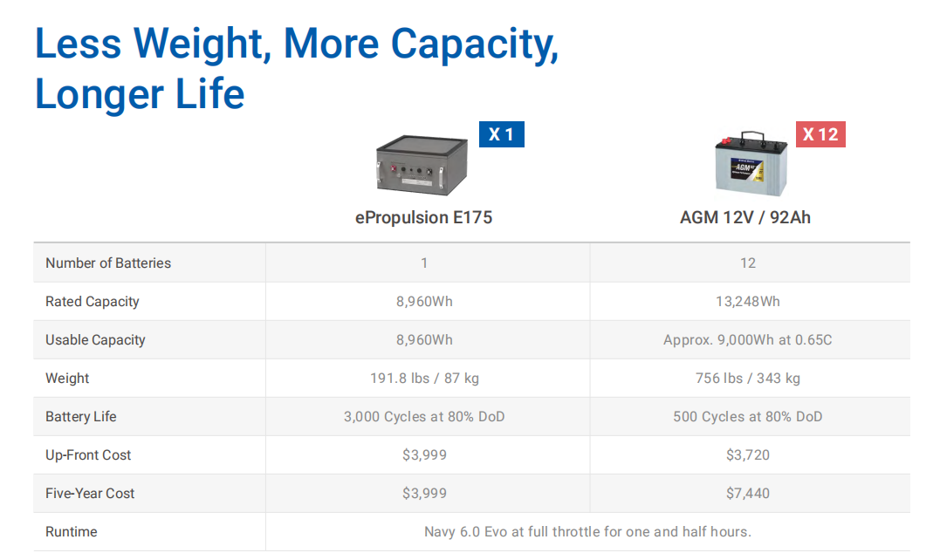
Task: Click the $7,440 five-year cost value
Action: click(x=748, y=493)
